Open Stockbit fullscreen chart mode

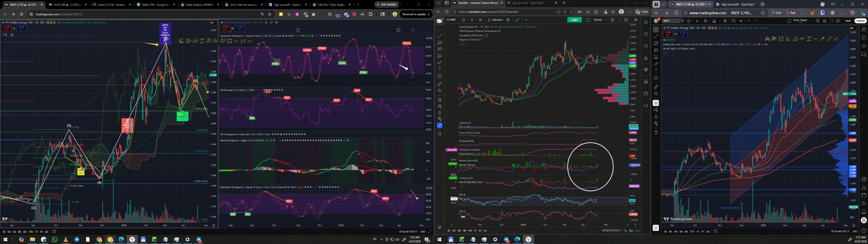[619, 20]
